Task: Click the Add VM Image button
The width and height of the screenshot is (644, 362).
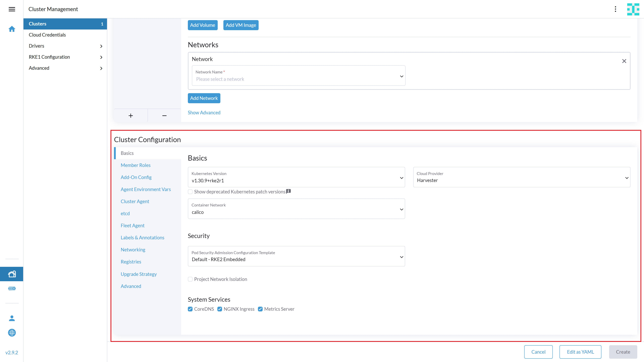Action: pos(241,25)
